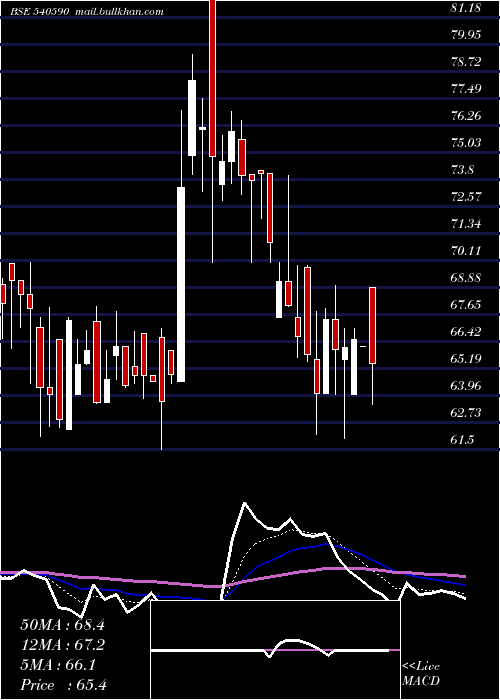Click the BSE 540590 ticker label

tap(39, 12)
